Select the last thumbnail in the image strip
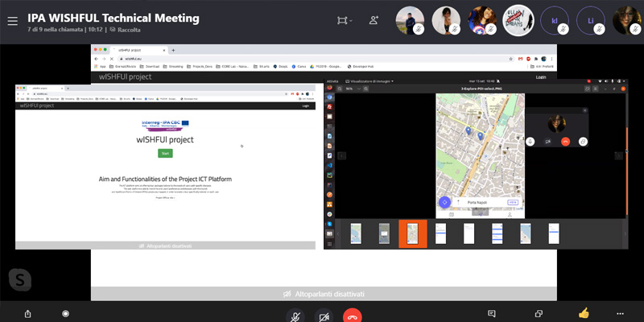This screenshot has width=644, height=322. tap(554, 233)
